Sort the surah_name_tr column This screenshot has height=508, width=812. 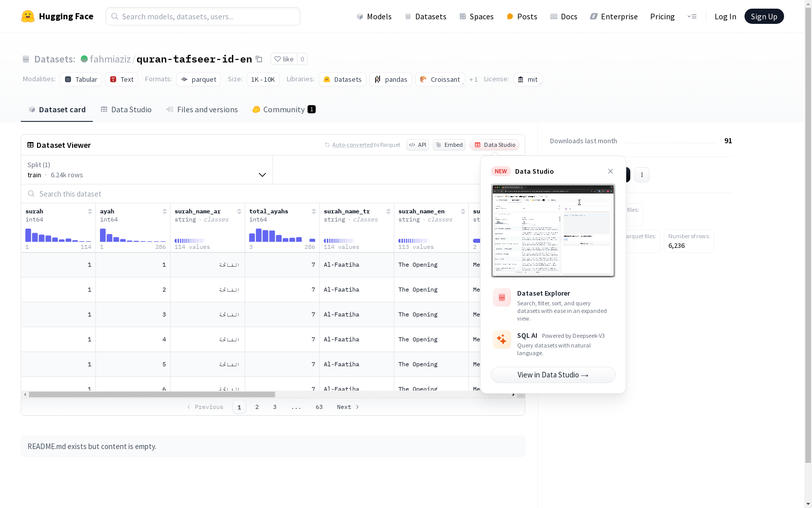388,211
